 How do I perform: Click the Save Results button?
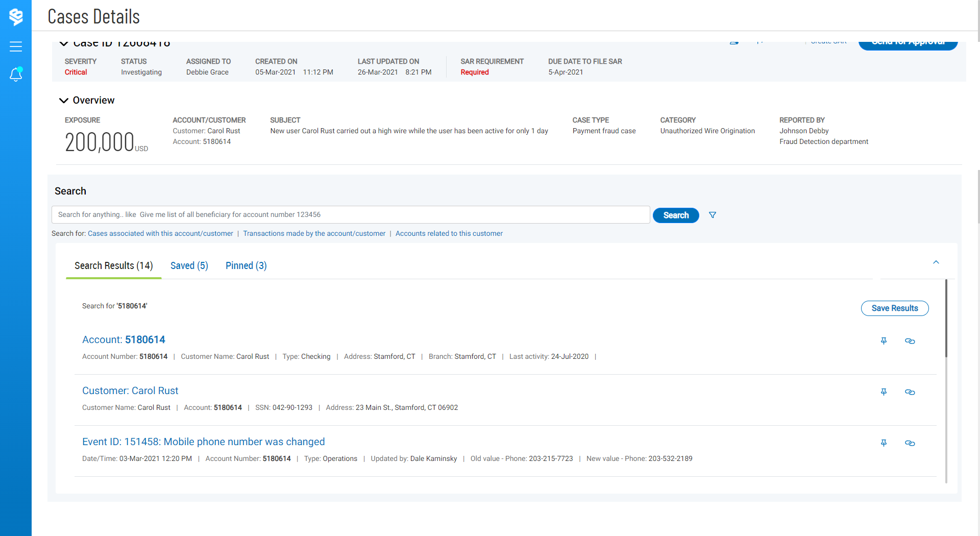coord(894,308)
